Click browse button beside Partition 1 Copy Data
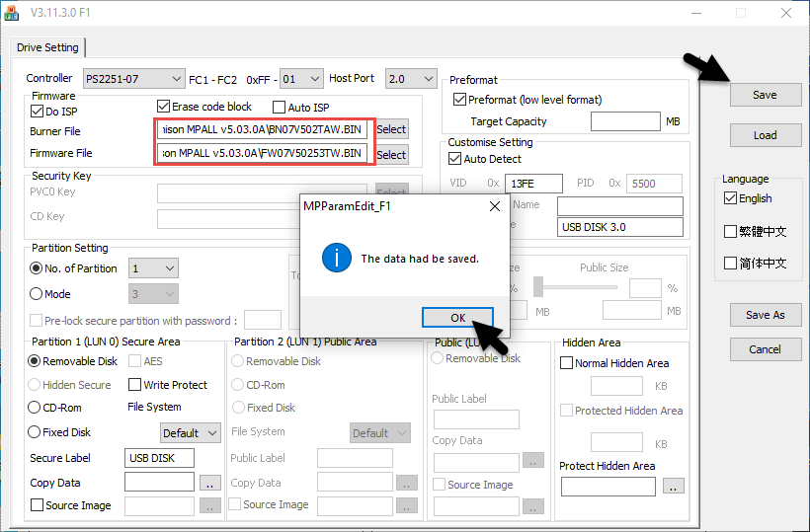The height and width of the screenshot is (532, 810). tap(210, 483)
